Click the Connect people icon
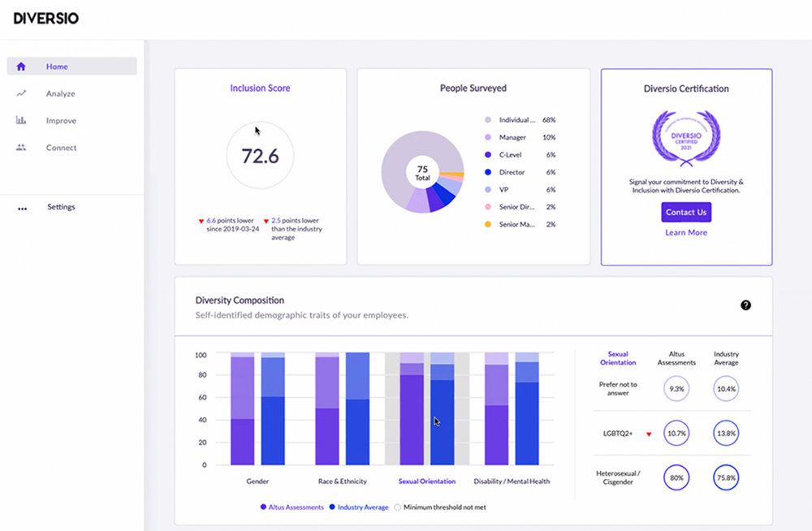The image size is (812, 531). click(21, 148)
